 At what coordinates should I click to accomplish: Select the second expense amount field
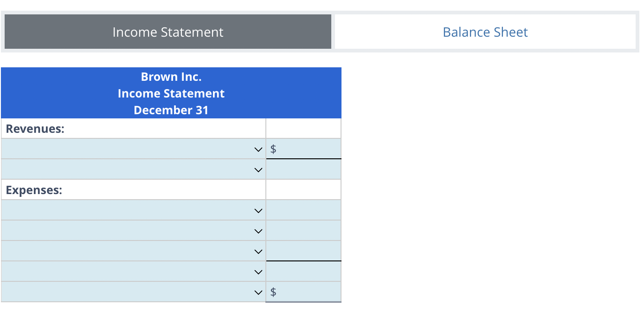pyautogui.click(x=303, y=231)
